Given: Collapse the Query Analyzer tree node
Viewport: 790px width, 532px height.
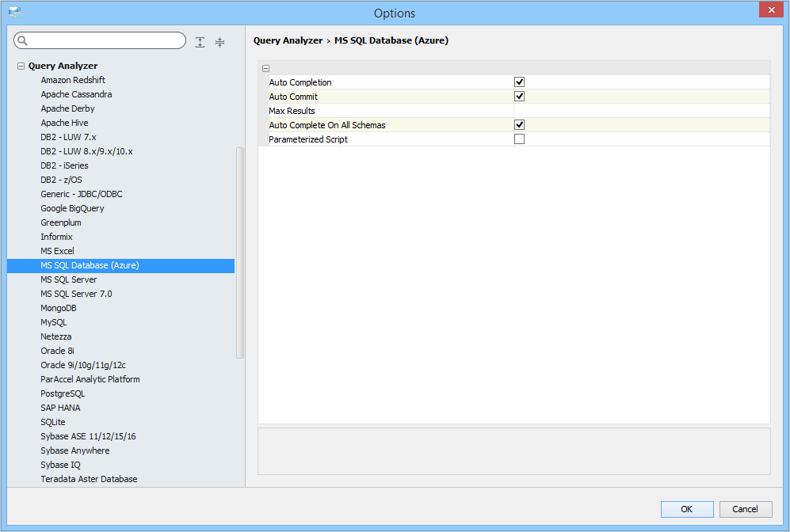Looking at the screenshot, I should pyautogui.click(x=21, y=66).
